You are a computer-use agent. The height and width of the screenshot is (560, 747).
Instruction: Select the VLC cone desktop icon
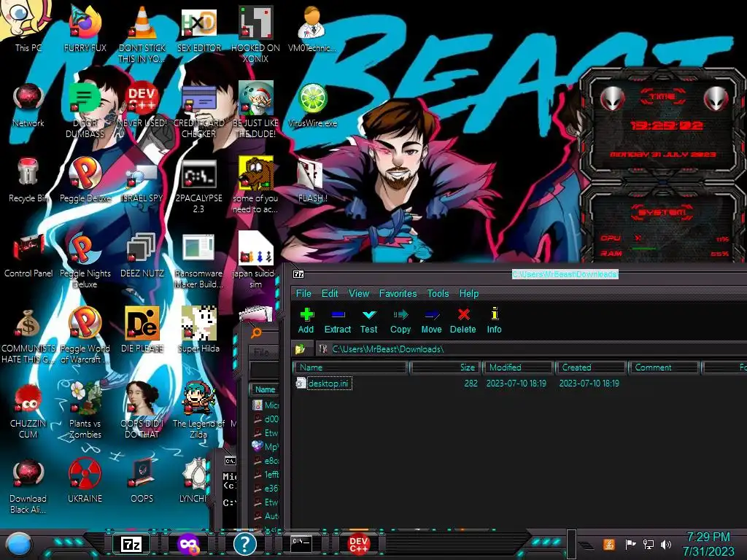pos(142,34)
